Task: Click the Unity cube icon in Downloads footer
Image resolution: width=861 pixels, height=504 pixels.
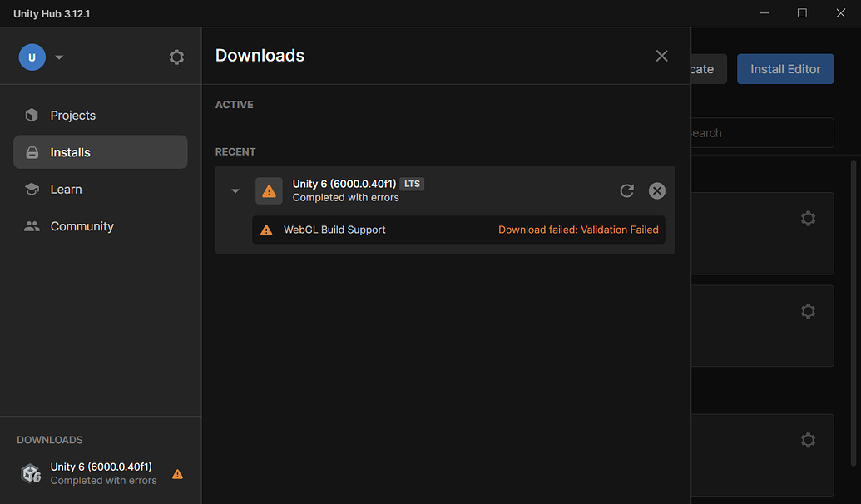Action: pos(31,472)
